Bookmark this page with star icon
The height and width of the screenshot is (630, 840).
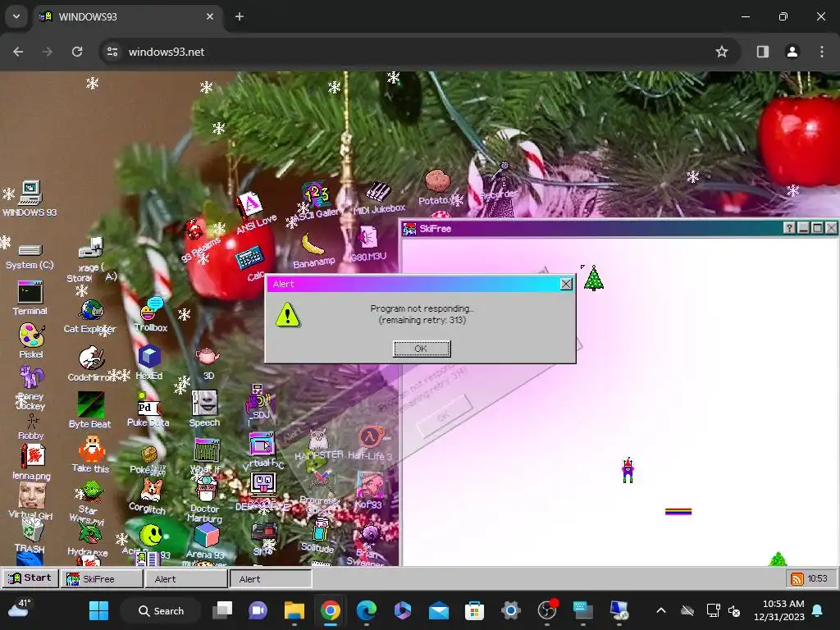(x=722, y=52)
